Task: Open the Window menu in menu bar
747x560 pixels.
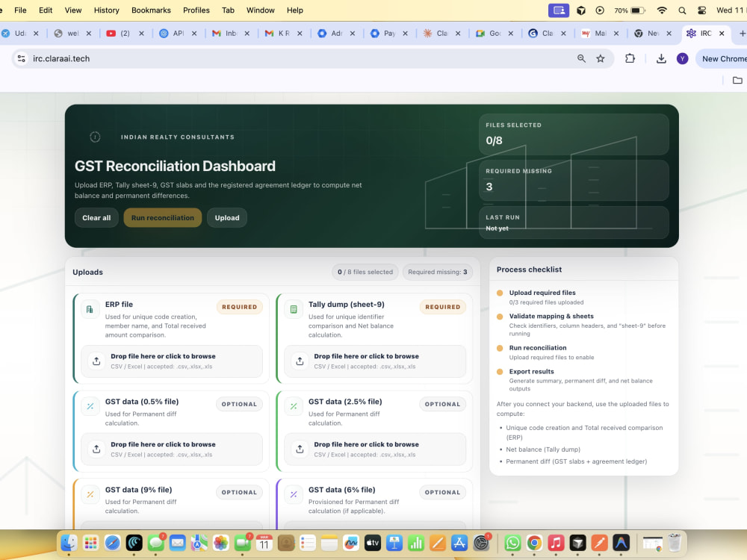Action: pyautogui.click(x=260, y=10)
